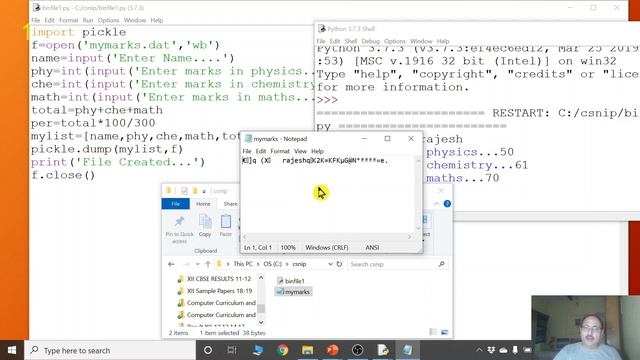The height and width of the screenshot is (360, 640).
Task: Click the battery icon in system tray
Action: coord(527,350)
